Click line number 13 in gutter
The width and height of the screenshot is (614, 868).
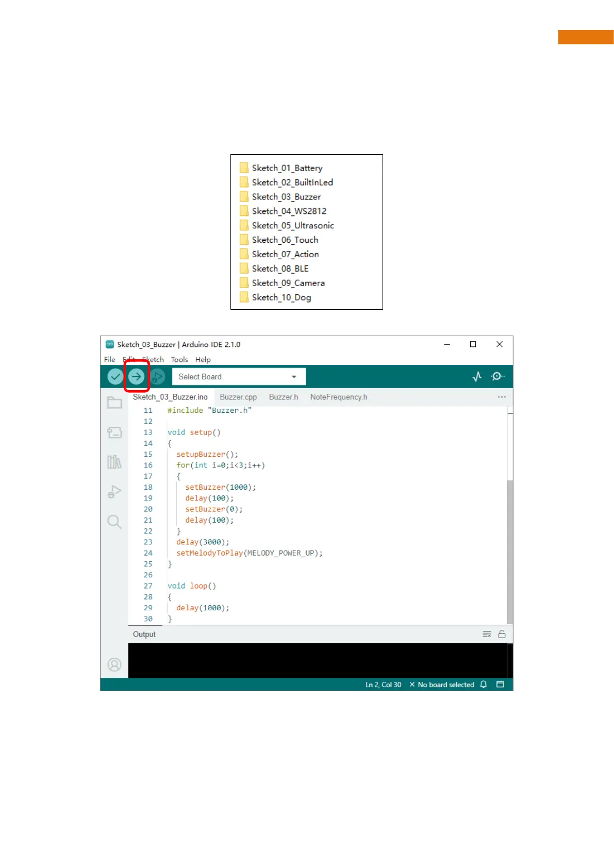tap(148, 432)
